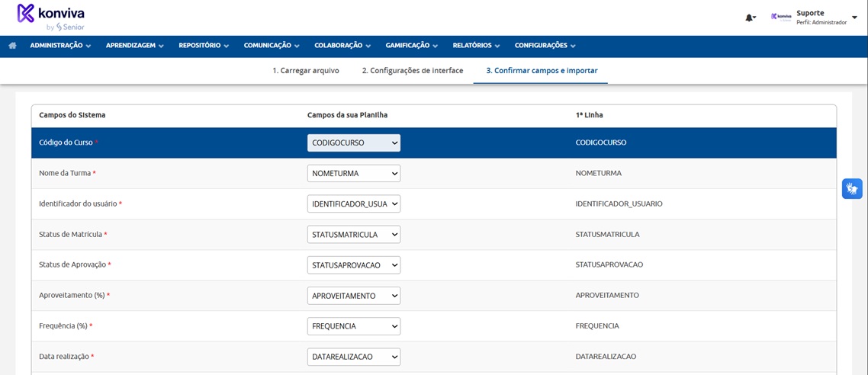Open the CODIGOCURSO spreadsheet field dropdown
Viewport: 868px width, 375px height.
click(354, 143)
